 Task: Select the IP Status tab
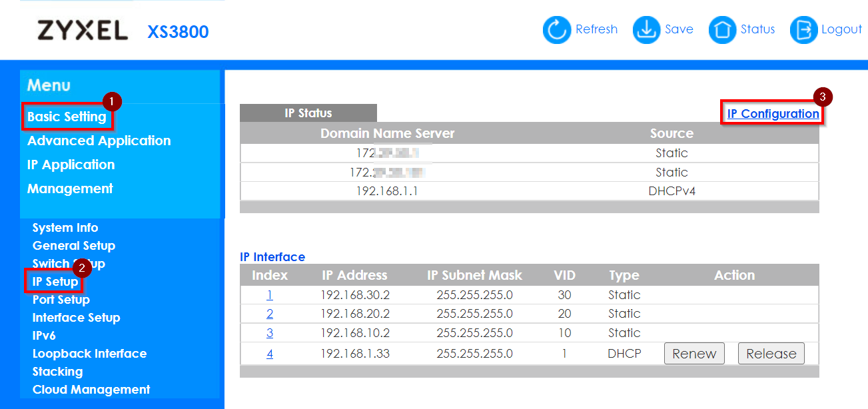click(308, 113)
